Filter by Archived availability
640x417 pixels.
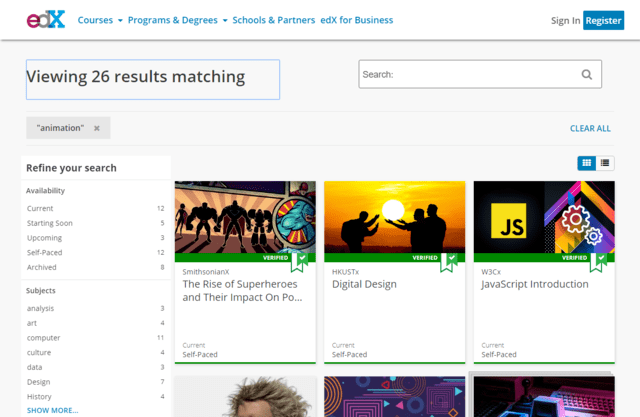(96, 267)
